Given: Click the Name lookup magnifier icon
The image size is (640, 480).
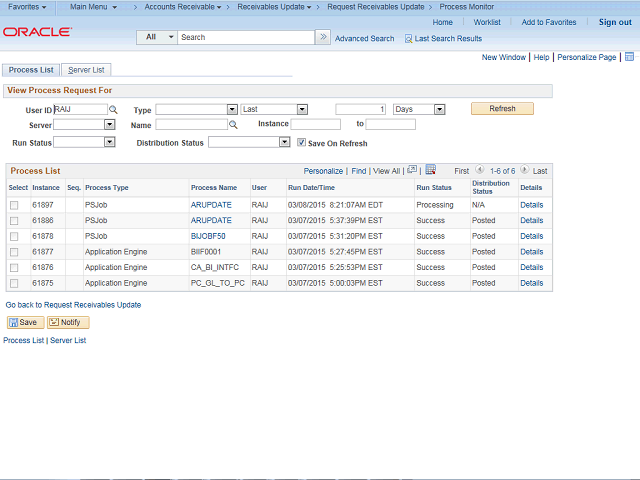Looking at the screenshot, I should click(233, 125).
